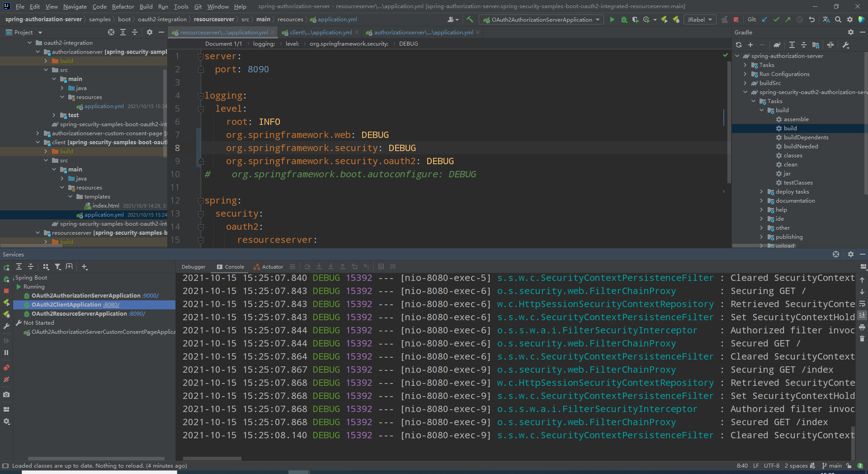
Task: Open Services group-by options icon
Action: tap(46, 267)
